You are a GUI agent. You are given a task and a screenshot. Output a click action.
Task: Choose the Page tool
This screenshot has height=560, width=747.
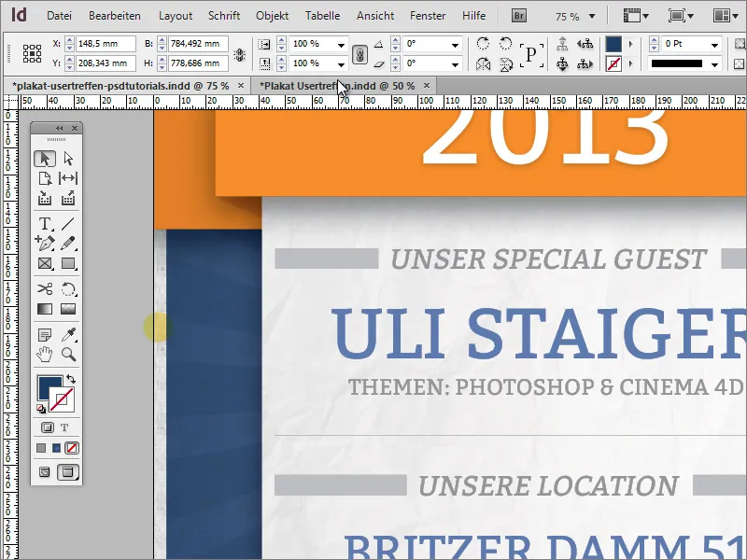click(45, 178)
